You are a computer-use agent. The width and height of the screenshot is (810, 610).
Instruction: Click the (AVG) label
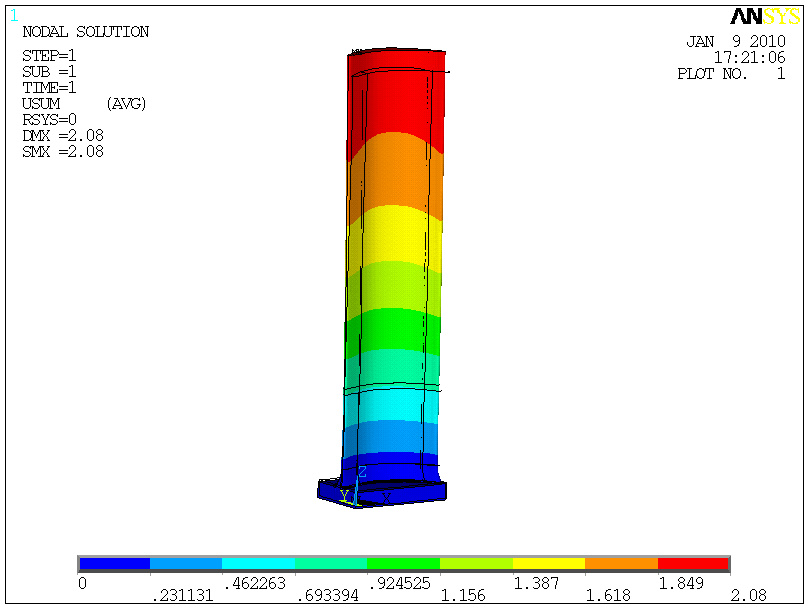pyautogui.click(x=127, y=104)
